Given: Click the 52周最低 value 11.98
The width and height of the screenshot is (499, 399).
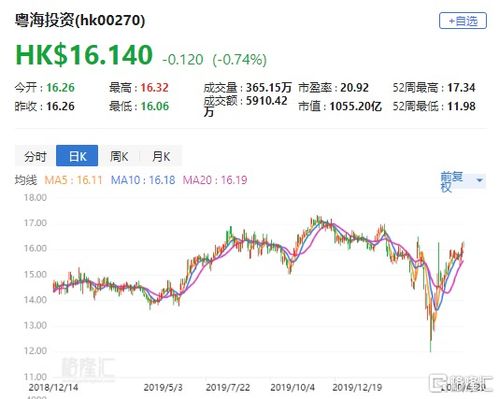Looking at the screenshot, I should [x=461, y=106].
